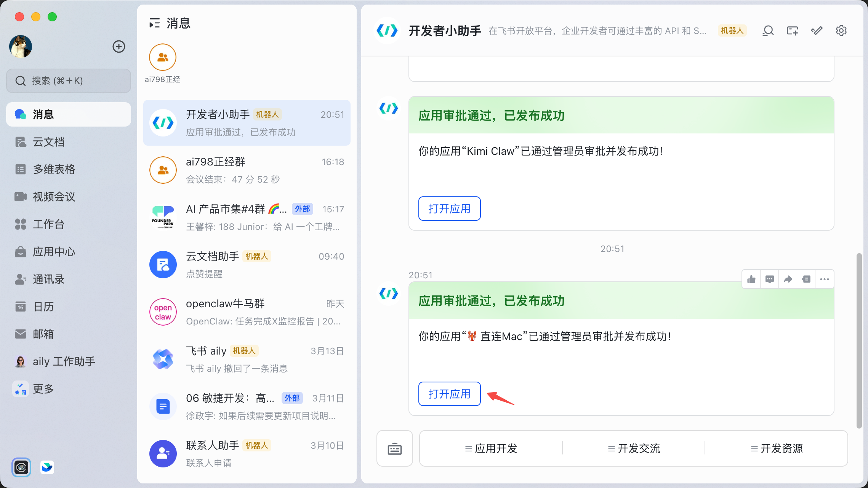Open the 开发者小助手 conversation
Screen dimensions: 868x488
(247, 123)
